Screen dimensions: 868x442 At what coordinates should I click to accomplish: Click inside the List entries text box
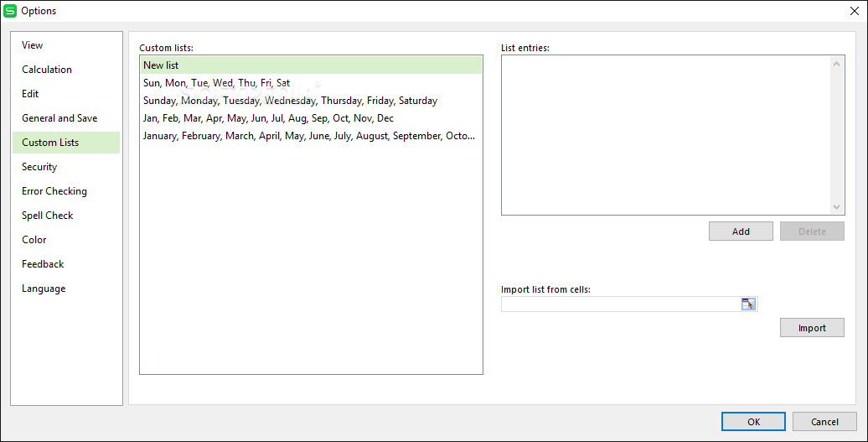click(666, 135)
